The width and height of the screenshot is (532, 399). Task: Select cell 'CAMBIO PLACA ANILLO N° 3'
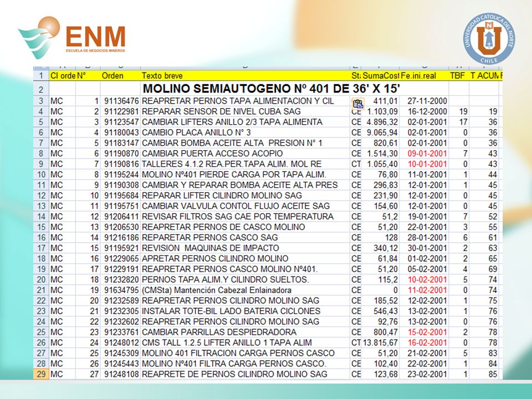point(245,132)
